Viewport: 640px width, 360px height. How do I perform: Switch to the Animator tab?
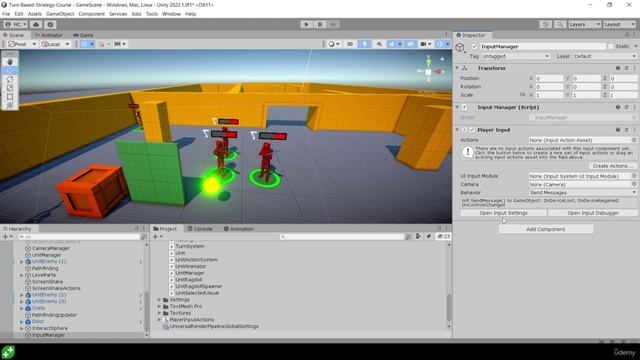tap(49, 35)
